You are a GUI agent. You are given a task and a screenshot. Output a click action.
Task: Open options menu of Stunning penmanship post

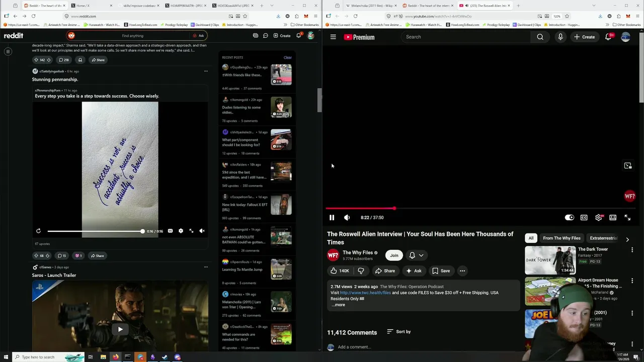point(206,71)
